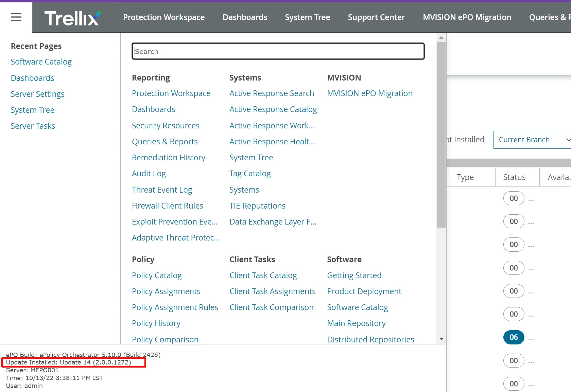Open TIE Reputations link

point(257,206)
